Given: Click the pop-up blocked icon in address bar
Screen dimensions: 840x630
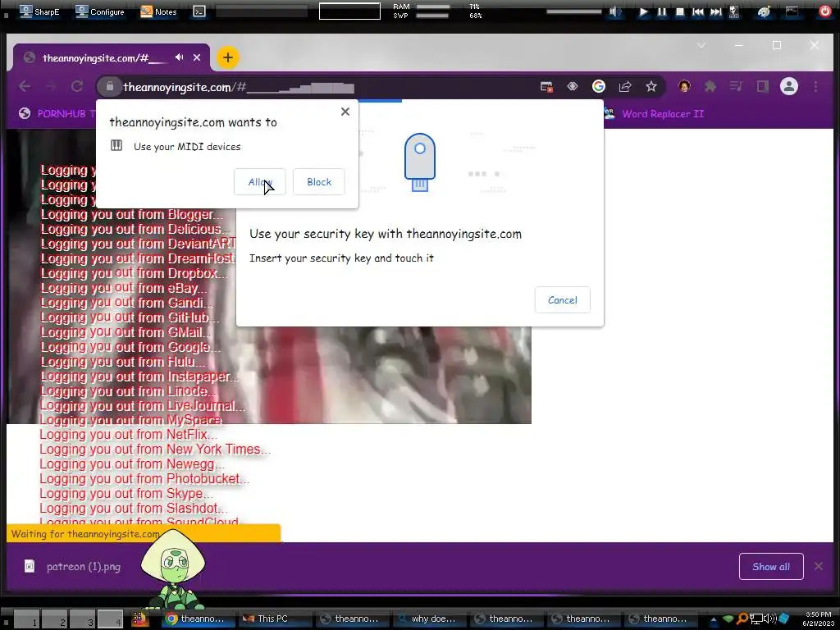Looking at the screenshot, I should 546,87.
